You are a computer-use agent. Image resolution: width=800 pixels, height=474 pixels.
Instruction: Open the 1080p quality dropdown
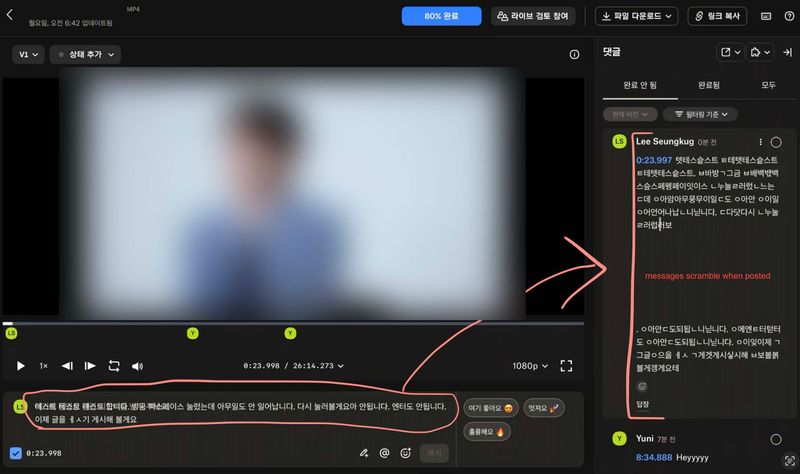[530, 366]
